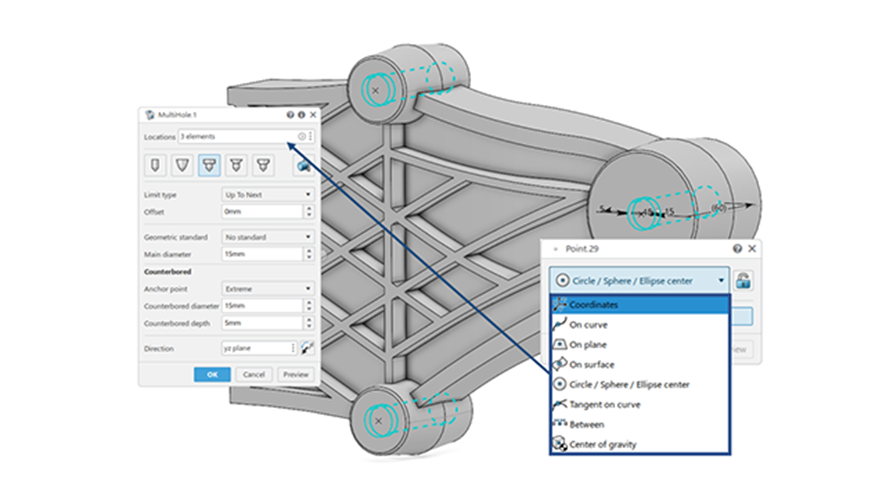This screenshot has height=499, width=886.
Task: Click the Preview button
Action: 295,374
